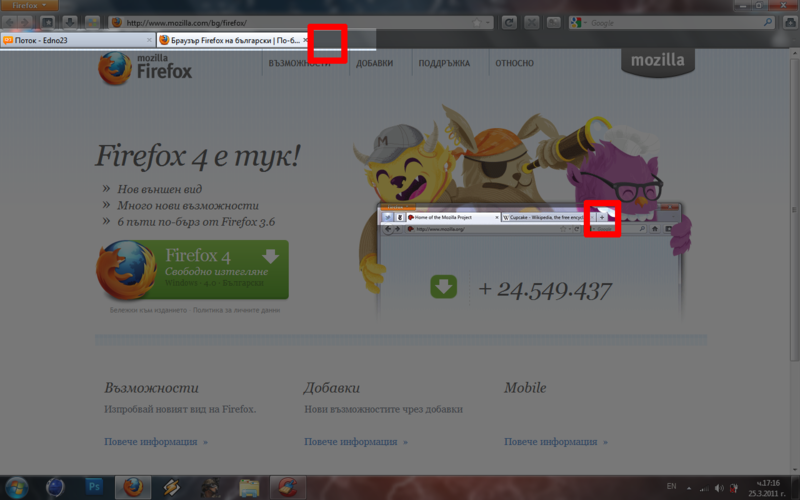This screenshot has height=500, width=800.
Task: Click the 'Нов външен вид' bullet text
Action: (x=160, y=189)
